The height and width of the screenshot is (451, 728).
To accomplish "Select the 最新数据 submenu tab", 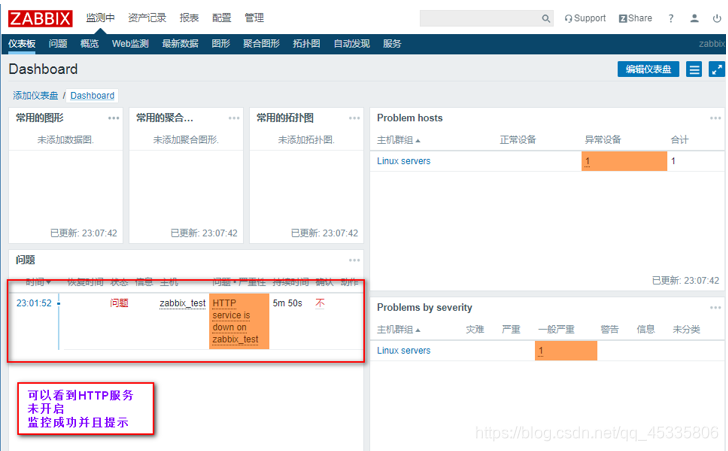I will 180,44.
